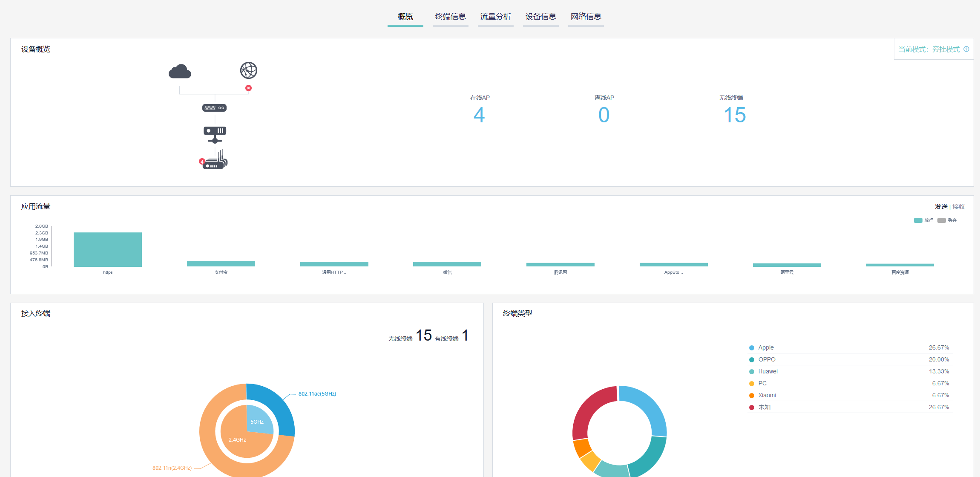Click the red disconnected error marker

point(248,88)
